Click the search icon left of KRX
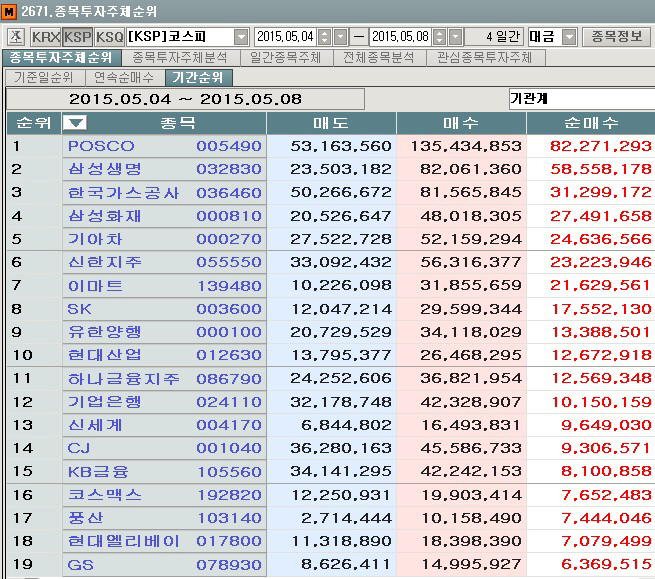The width and height of the screenshot is (655, 579). click(x=16, y=37)
